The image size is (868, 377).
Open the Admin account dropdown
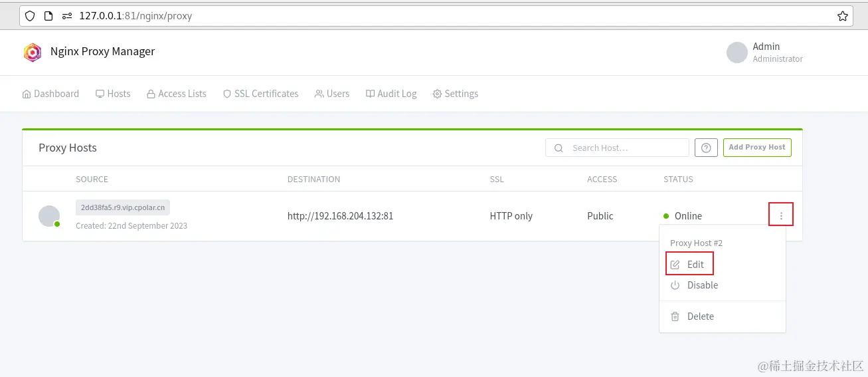coord(765,53)
